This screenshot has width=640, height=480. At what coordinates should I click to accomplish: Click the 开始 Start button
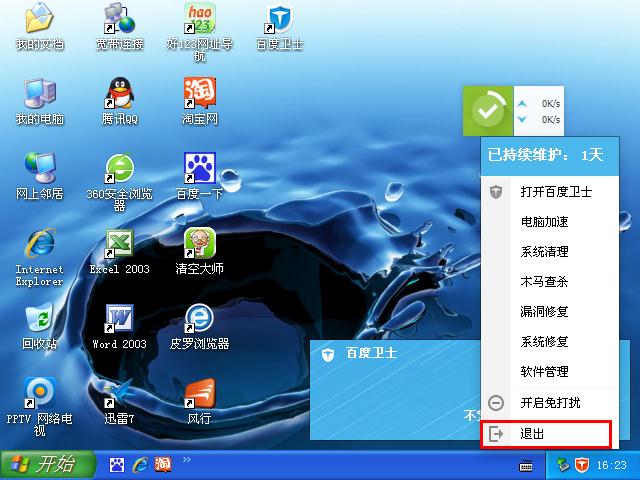[47, 465]
